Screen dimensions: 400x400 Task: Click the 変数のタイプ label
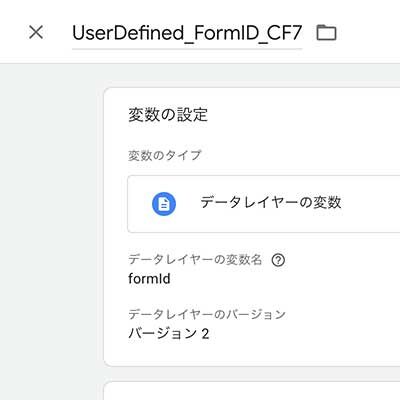[165, 155]
